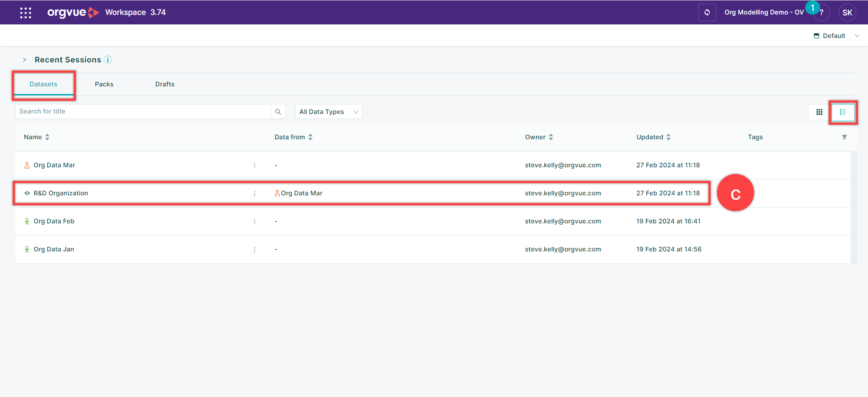
Task: Click Org Data Mar source in Data from
Action: 302,193
